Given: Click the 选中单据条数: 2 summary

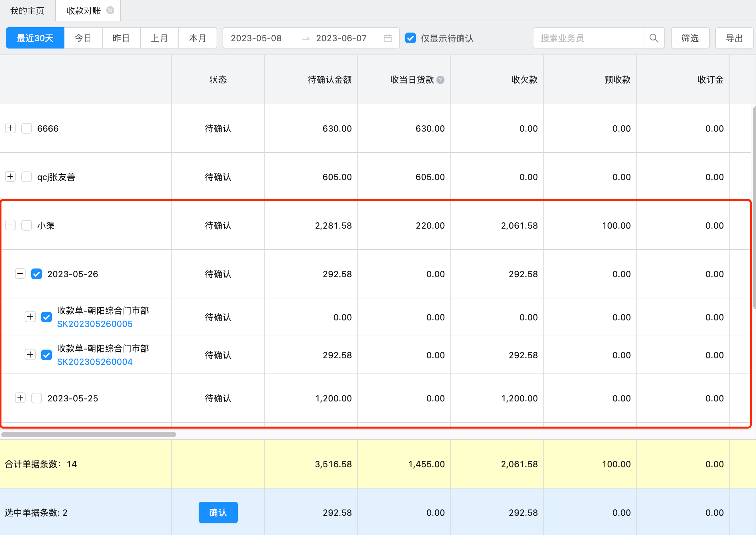Looking at the screenshot, I should pos(36,513).
